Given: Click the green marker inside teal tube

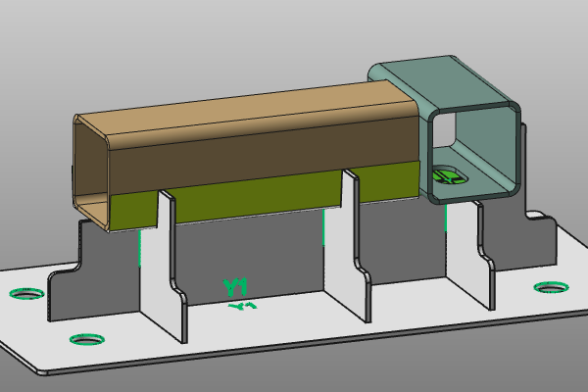Looking at the screenshot, I should pos(448,176).
